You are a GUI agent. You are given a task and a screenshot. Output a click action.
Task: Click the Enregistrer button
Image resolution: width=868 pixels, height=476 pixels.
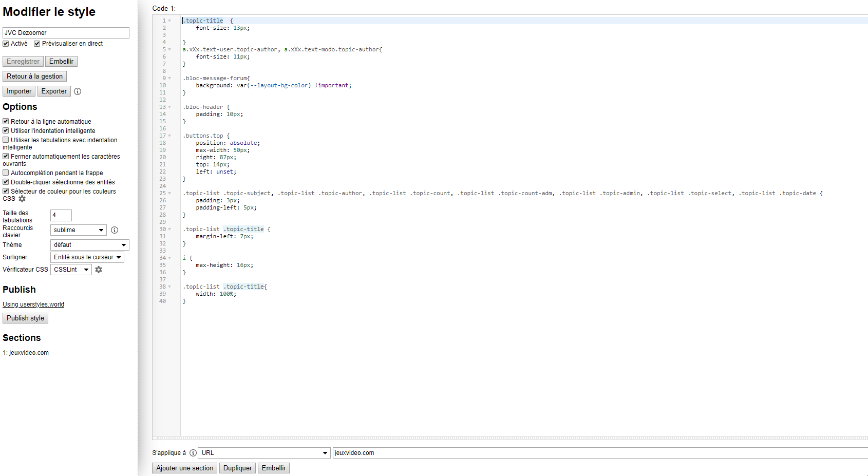[23, 62]
